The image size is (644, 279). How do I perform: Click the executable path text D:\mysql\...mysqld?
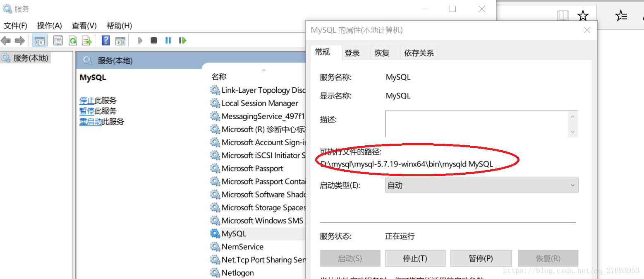tap(407, 164)
